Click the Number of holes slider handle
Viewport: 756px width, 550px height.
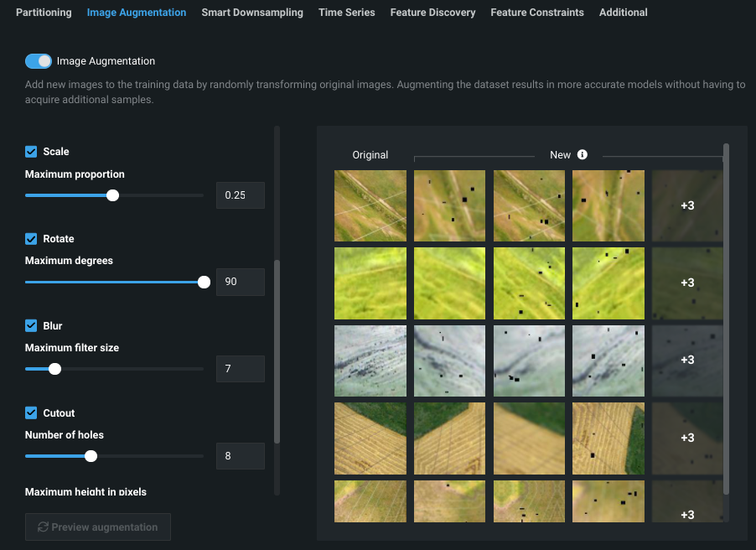pos(91,456)
